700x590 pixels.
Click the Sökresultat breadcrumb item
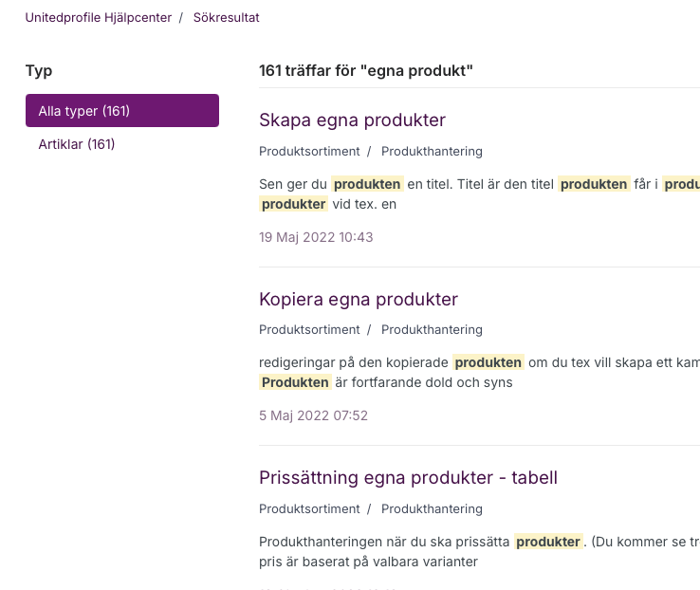click(226, 17)
